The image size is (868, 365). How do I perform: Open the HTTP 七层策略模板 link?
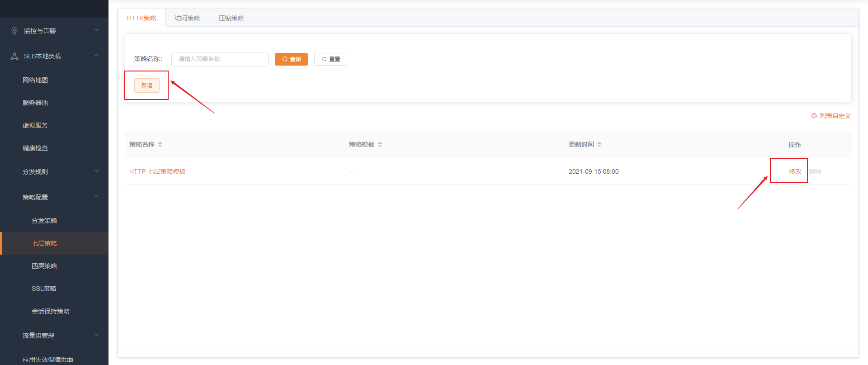(157, 171)
